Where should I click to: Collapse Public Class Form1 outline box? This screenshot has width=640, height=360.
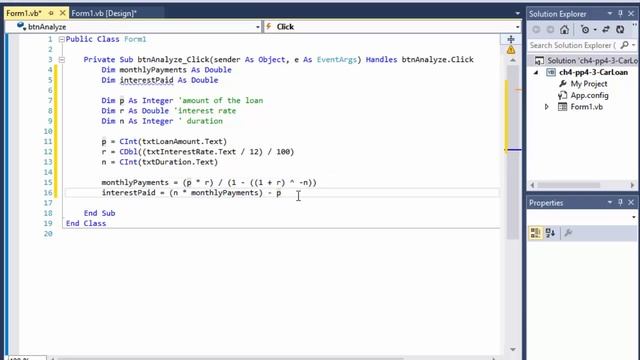pyautogui.click(x=62, y=40)
